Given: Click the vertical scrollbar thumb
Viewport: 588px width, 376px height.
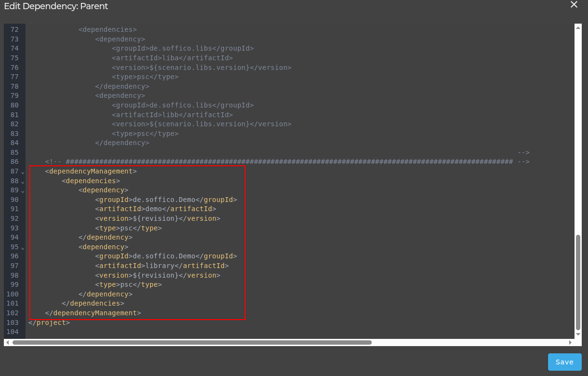Looking at the screenshot, I should pyautogui.click(x=578, y=282).
